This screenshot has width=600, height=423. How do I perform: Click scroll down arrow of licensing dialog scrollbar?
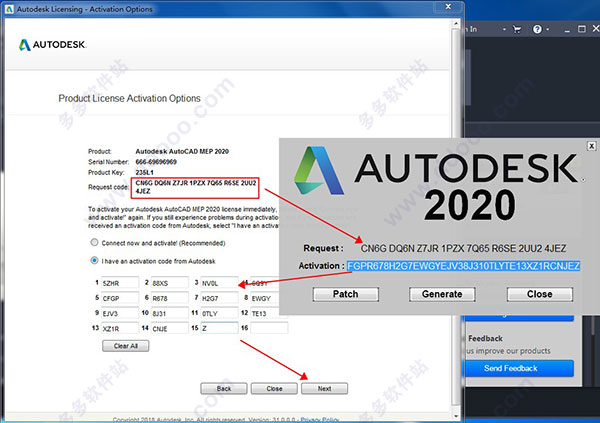pyautogui.click(x=456, y=416)
